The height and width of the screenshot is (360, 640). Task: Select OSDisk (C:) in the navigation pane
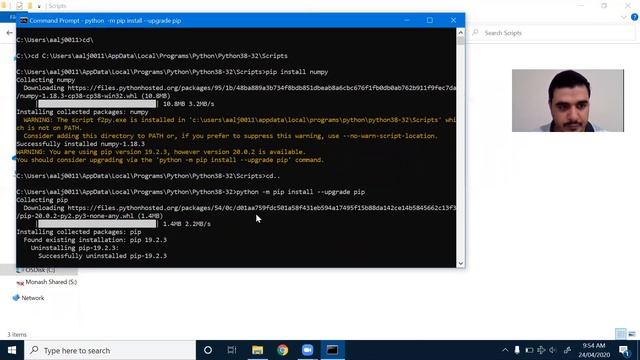[39, 270]
